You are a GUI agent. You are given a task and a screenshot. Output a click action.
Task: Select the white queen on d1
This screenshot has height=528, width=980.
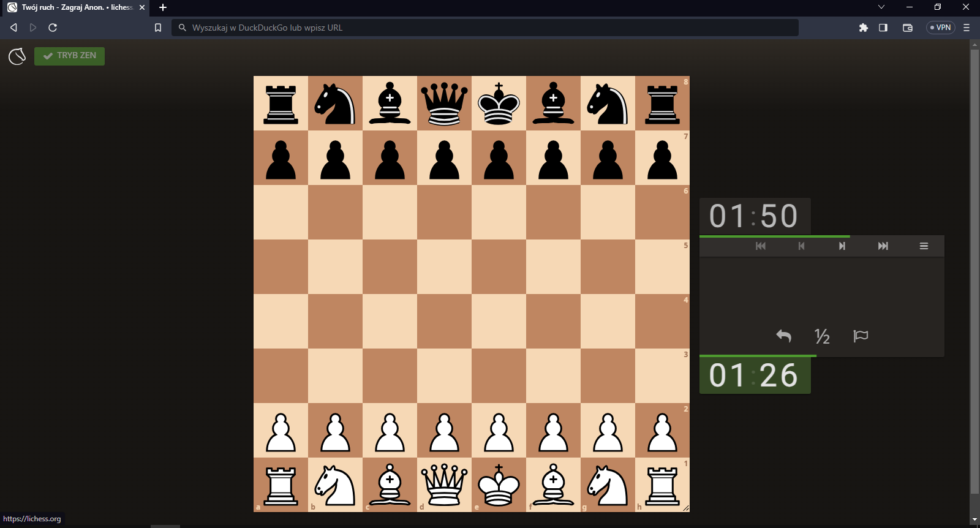point(444,485)
